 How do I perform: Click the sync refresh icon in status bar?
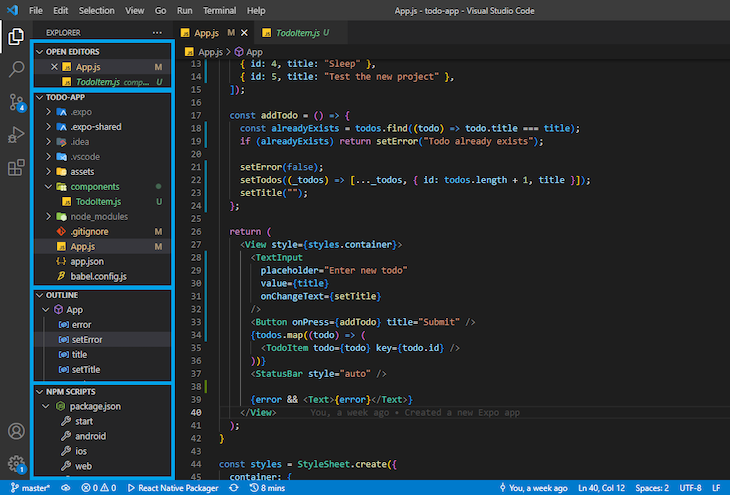(234, 488)
